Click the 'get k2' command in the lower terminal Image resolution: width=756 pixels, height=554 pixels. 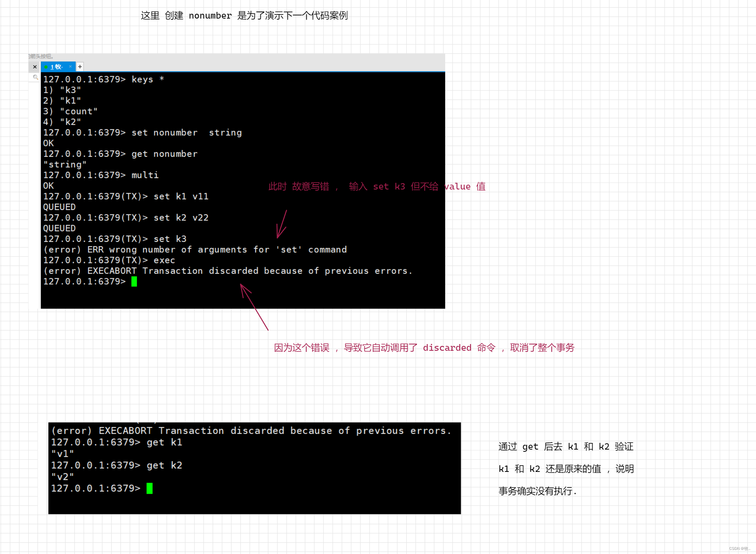[x=117, y=465]
